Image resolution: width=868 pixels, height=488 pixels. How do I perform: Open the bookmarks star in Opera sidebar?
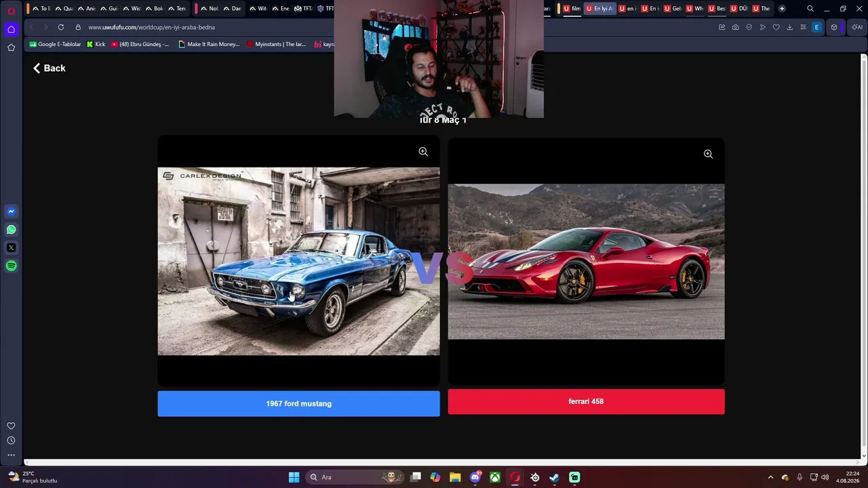click(11, 47)
